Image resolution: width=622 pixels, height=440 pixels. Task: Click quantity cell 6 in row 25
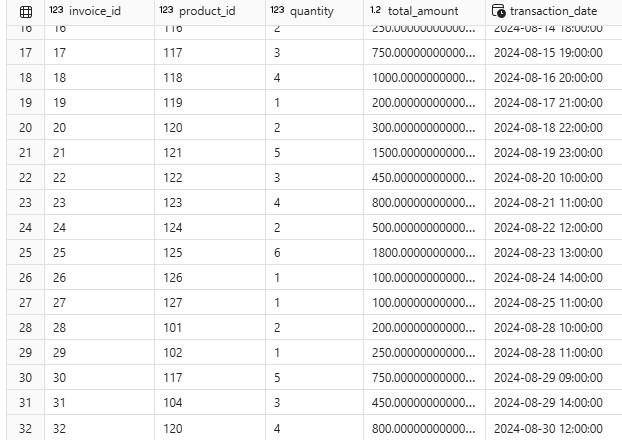click(315, 252)
